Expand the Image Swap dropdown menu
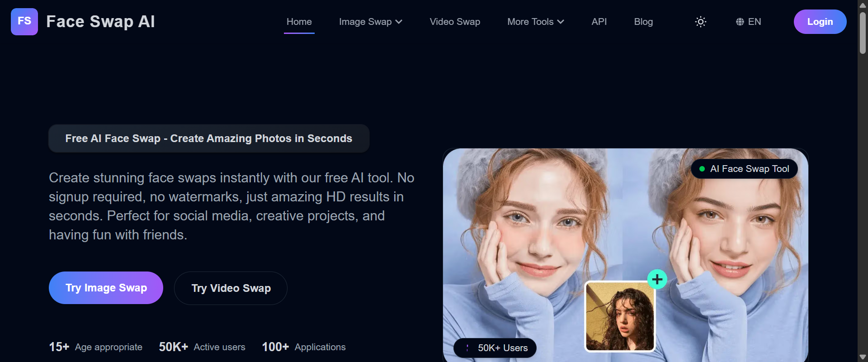 click(x=371, y=22)
